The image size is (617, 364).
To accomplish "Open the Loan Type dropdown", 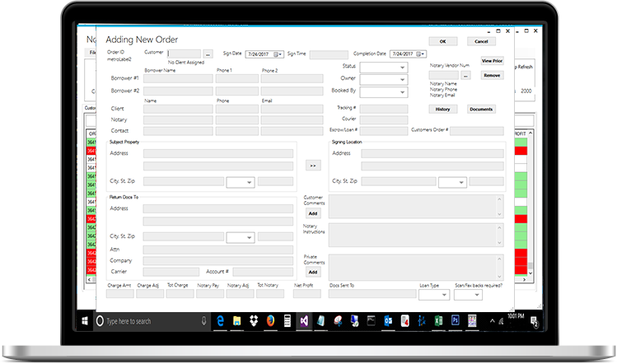I will pos(444,295).
